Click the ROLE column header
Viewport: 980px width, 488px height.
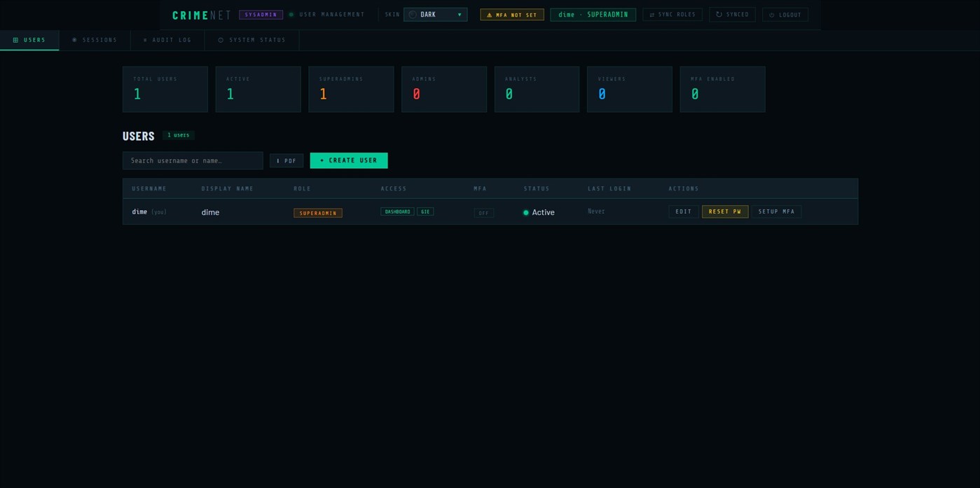point(303,188)
